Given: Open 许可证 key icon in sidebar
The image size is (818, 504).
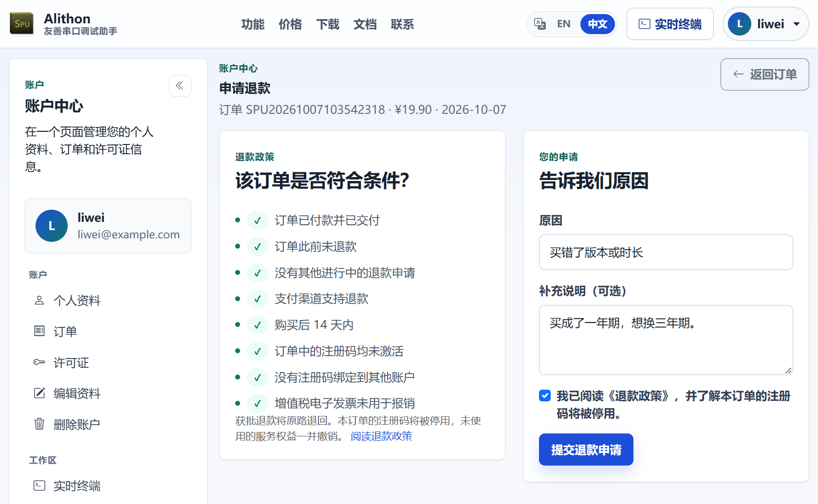Looking at the screenshot, I should [x=39, y=362].
